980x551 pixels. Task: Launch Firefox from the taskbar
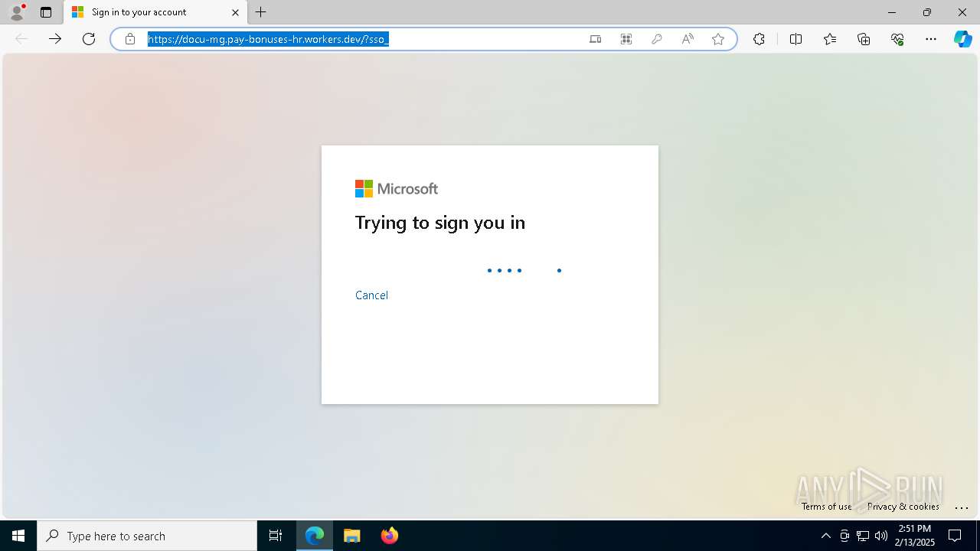(390, 536)
